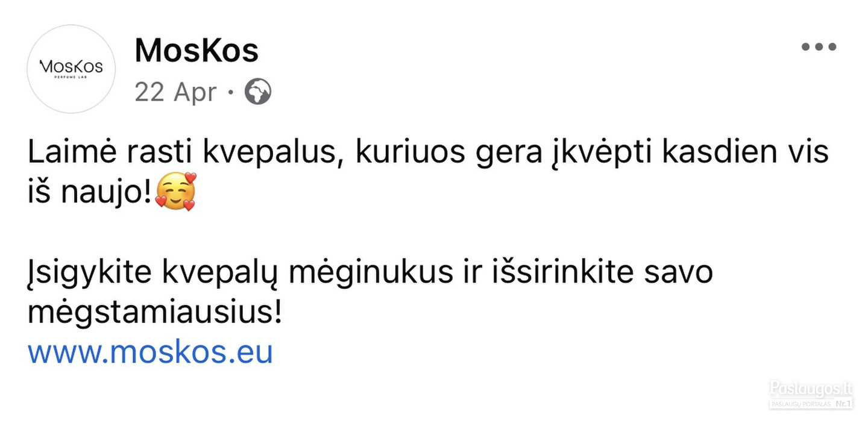Viewport: 868px width, 423px height.
Task: Click MosKos wordmark inside the avatar
Action: click(71, 66)
